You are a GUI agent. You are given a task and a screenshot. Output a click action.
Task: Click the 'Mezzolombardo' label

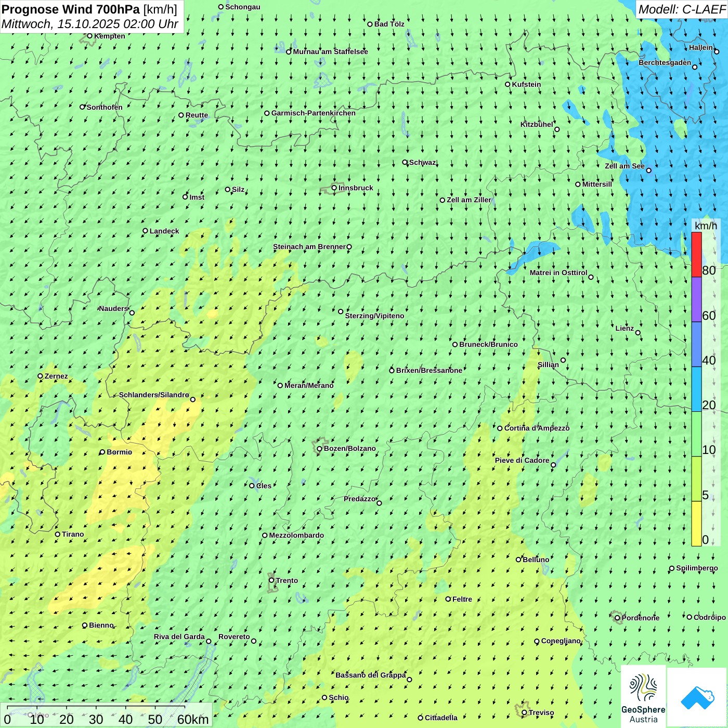click(x=296, y=535)
